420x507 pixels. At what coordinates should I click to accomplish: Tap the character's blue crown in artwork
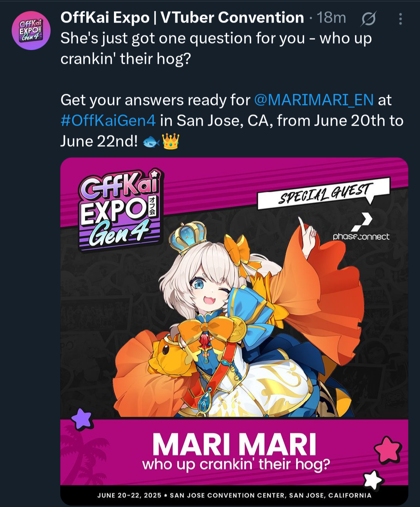point(188,238)
